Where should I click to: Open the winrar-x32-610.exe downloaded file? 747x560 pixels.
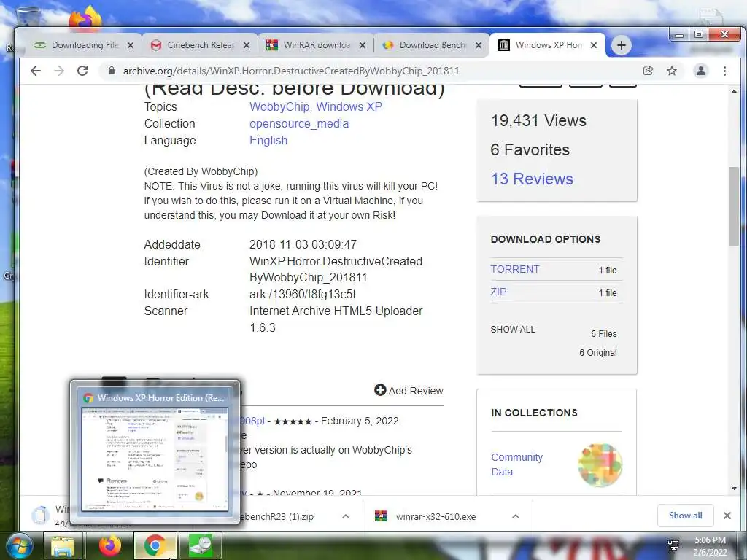(435, 517)
